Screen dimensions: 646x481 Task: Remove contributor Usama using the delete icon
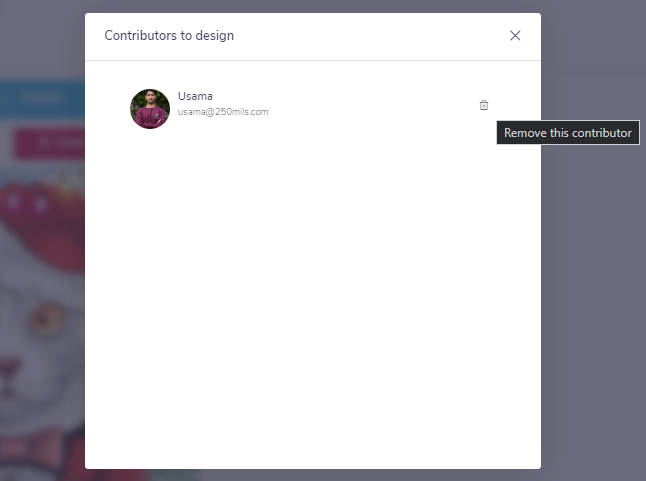pos(484,105)
